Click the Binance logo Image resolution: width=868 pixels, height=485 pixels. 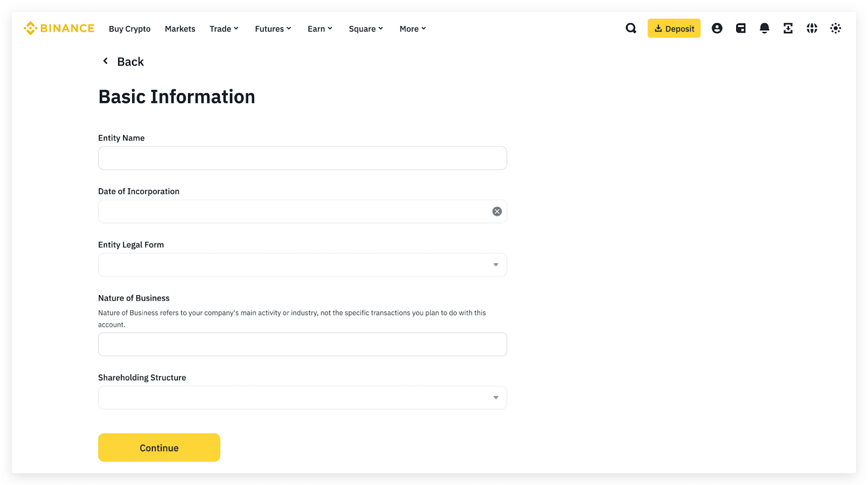[59, 28]
